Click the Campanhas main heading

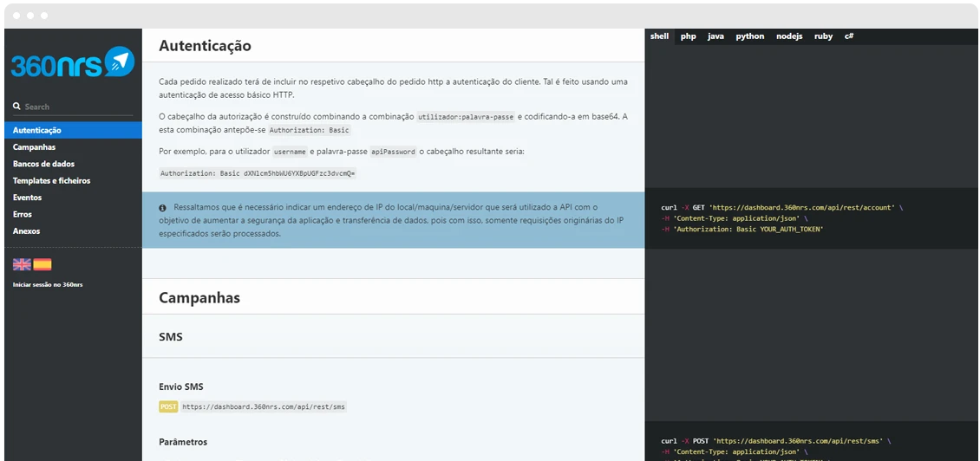tap(199, 298)
